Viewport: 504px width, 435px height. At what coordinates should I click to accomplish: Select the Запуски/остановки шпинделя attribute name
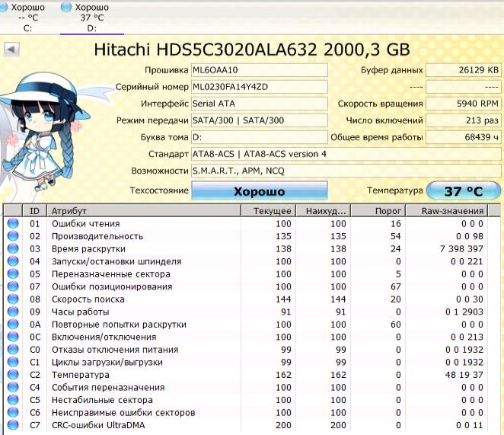pyautogui.click(x=116, y=261)
